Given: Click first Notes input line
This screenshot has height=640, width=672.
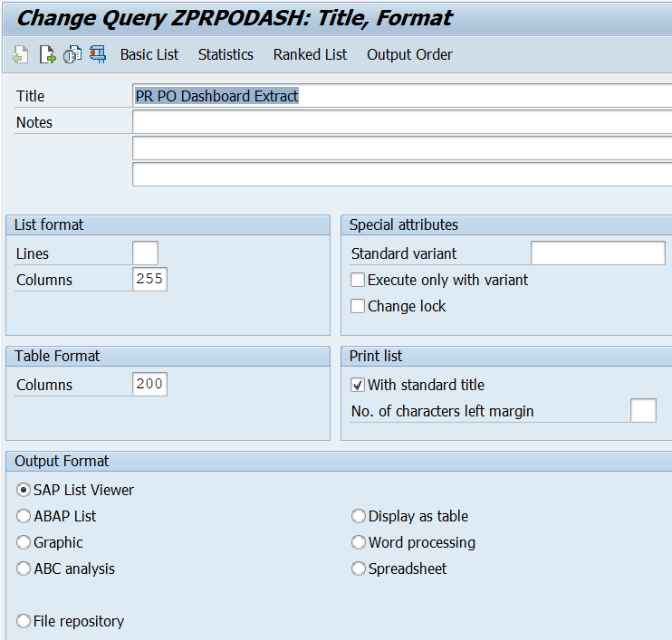Looking at the screenshot, I should tap(402, 122).
